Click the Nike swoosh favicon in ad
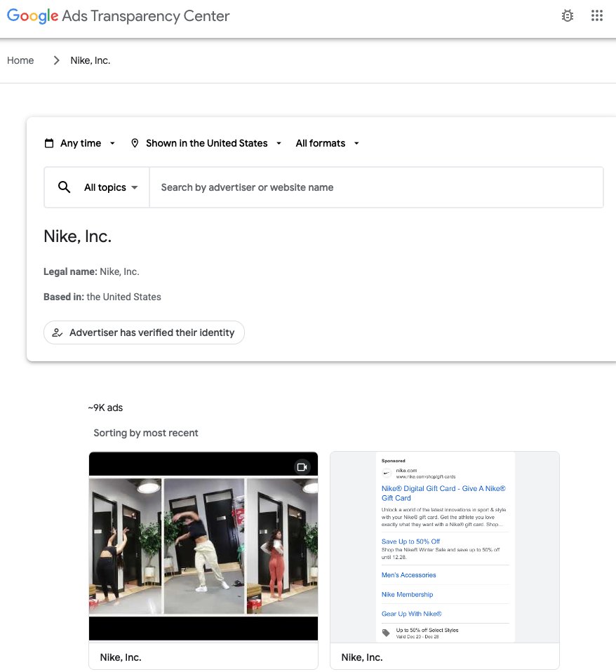The height and width of the screenshot is (672, 616). click(387, 473)
